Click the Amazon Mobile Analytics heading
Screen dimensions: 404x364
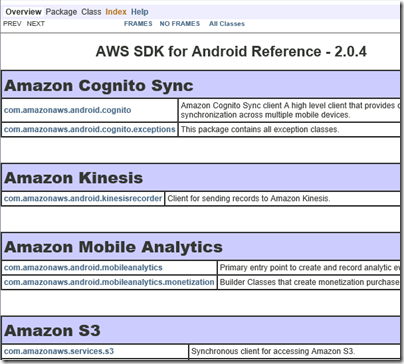[113, 247]
